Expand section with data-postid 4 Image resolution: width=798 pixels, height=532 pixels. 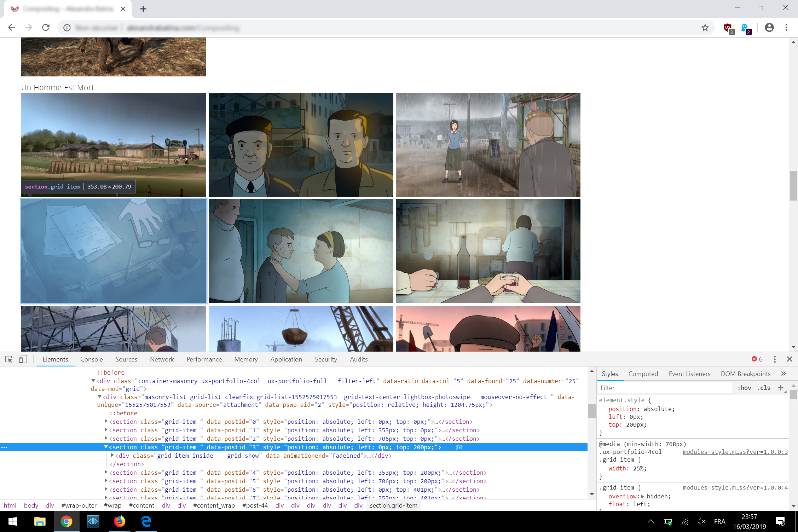106,473
